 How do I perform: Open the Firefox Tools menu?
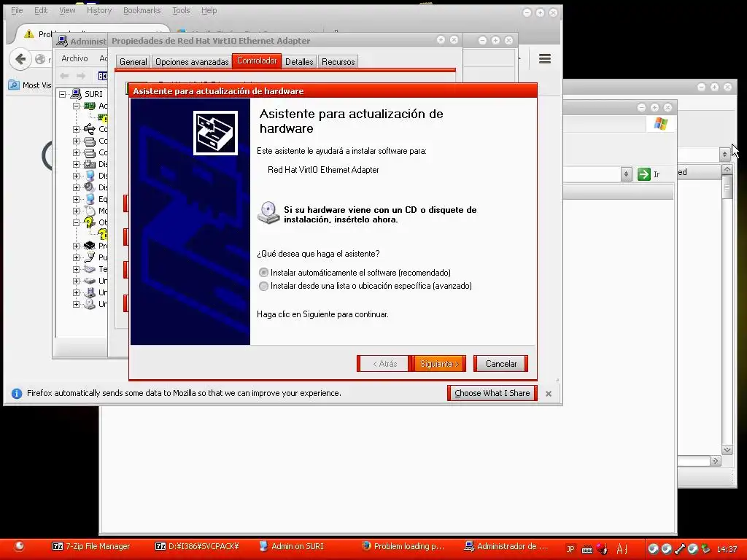pos(181,10)
